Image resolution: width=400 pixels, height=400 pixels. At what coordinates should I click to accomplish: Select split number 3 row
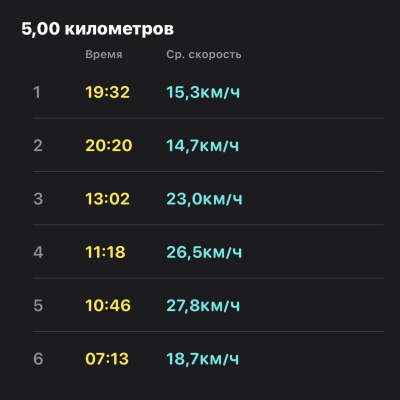208,199
